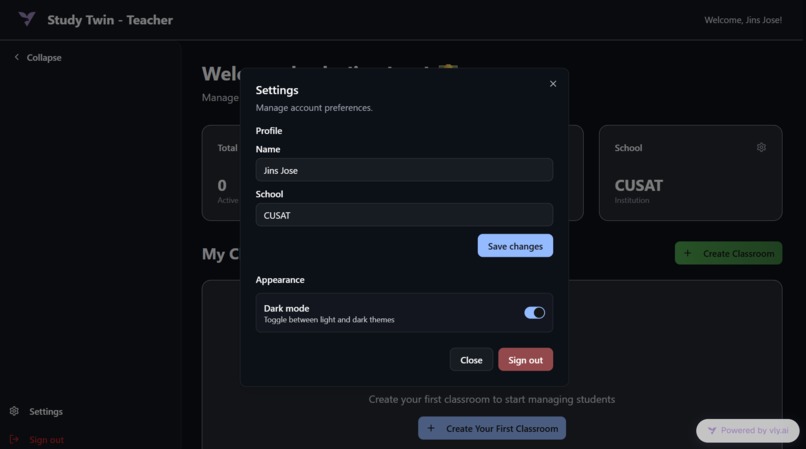The height and width of the screenshot is (449, 806).
Task: Collapse the sidebar
Action: (38, 58)
